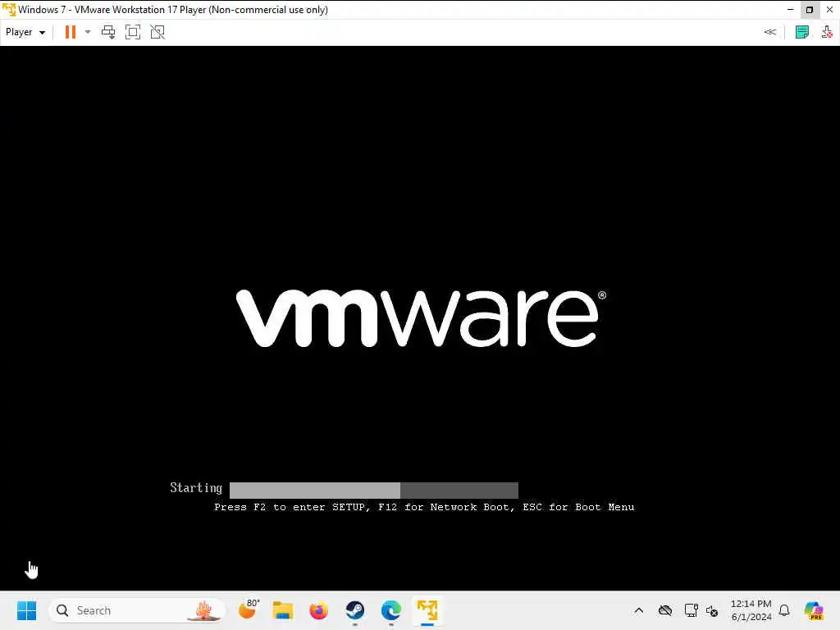
Task: Click the VMware title bar icon
Action: (8, 10)
